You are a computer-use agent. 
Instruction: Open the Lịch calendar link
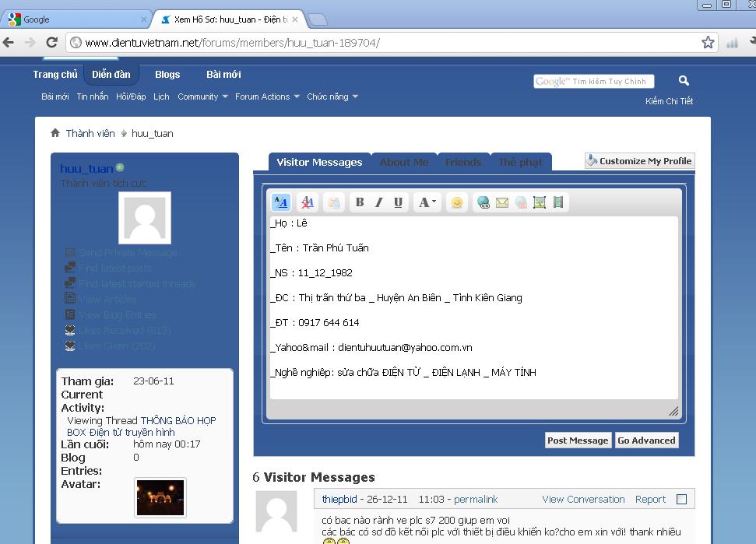[161, 97]
